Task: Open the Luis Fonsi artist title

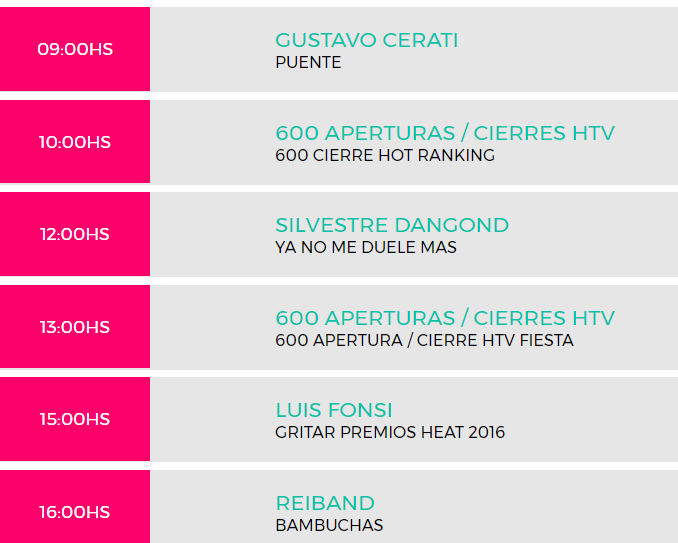Action: point(333,410)
